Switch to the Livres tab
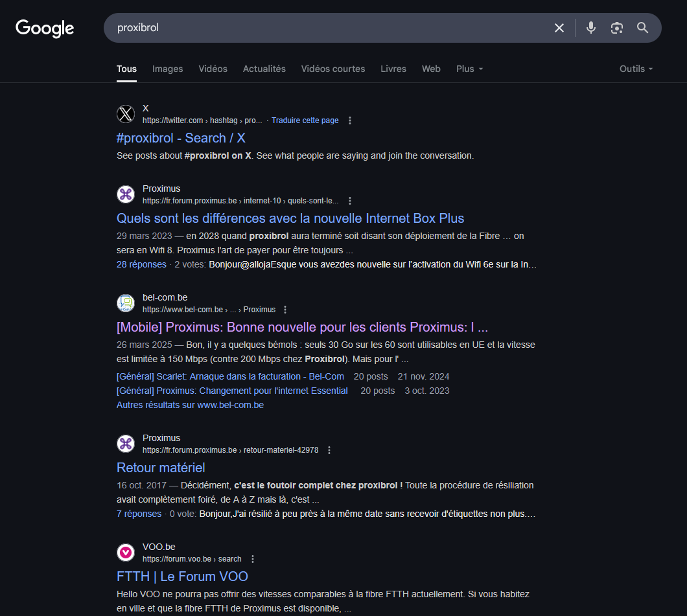 (x=393, y=69)
